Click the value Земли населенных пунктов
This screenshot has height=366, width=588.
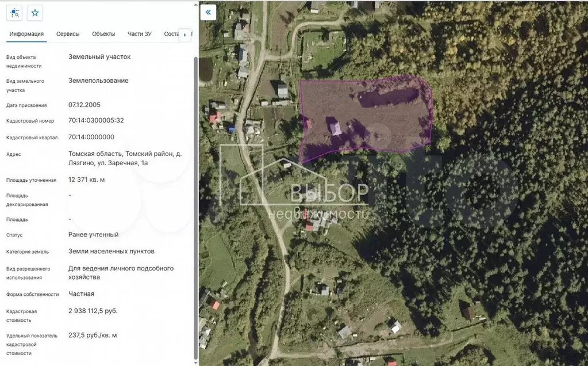(112, 251)
